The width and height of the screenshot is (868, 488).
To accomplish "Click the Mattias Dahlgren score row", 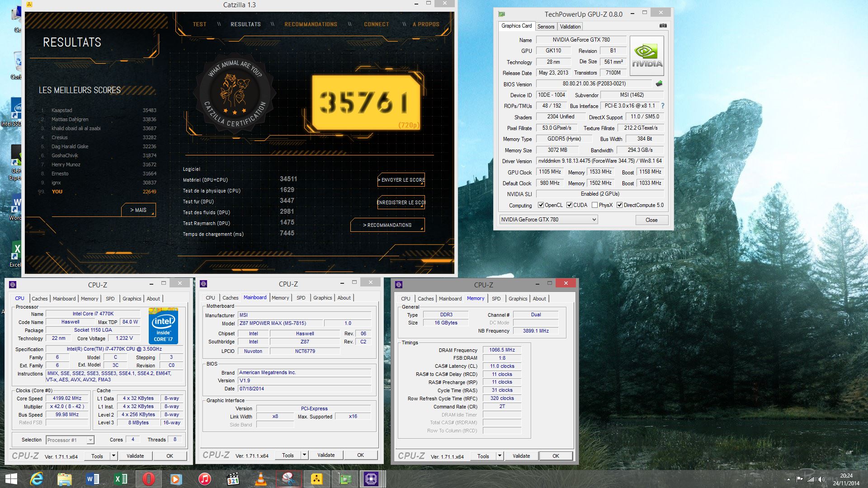I will (97, 119).
